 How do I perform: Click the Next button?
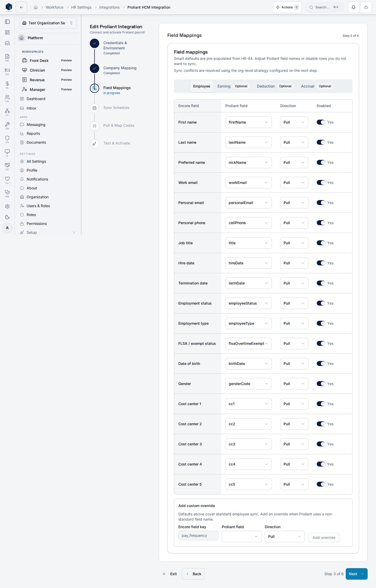pos(356,574)
